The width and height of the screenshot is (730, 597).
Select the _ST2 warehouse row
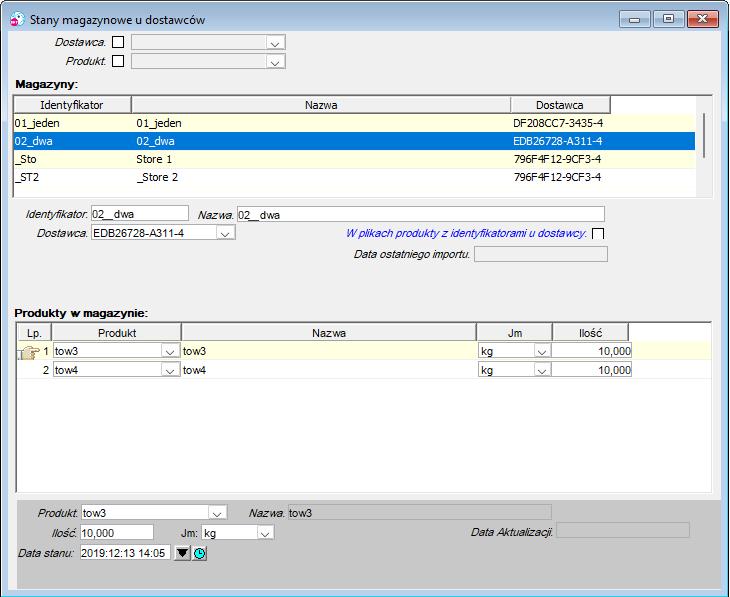354,177
